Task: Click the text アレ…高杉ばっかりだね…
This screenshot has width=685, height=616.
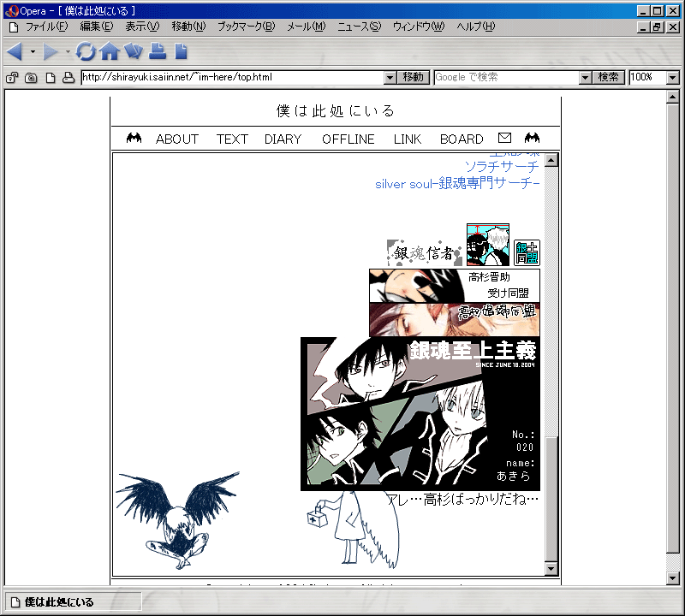Action: pos(462,499)
